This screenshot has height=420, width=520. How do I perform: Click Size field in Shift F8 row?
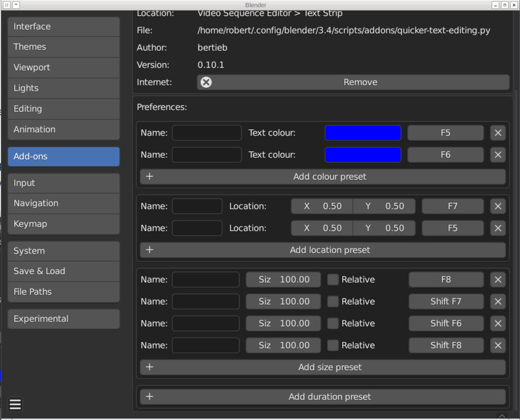click(x=283, y=345)
